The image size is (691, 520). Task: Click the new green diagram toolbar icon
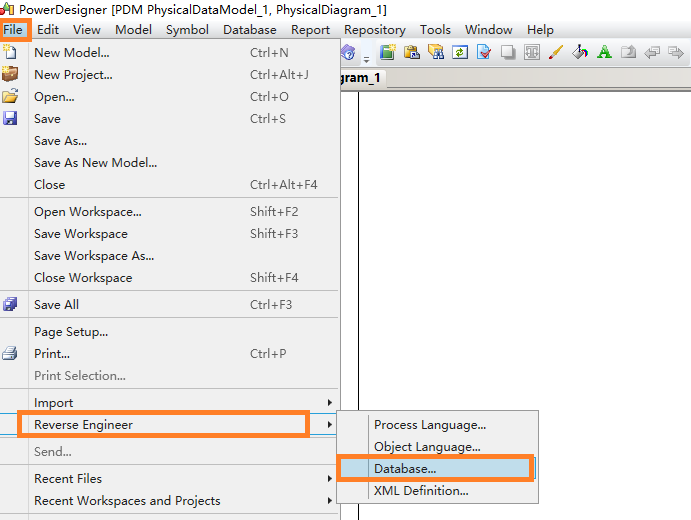pyautogui.click(x=388, y=52)
